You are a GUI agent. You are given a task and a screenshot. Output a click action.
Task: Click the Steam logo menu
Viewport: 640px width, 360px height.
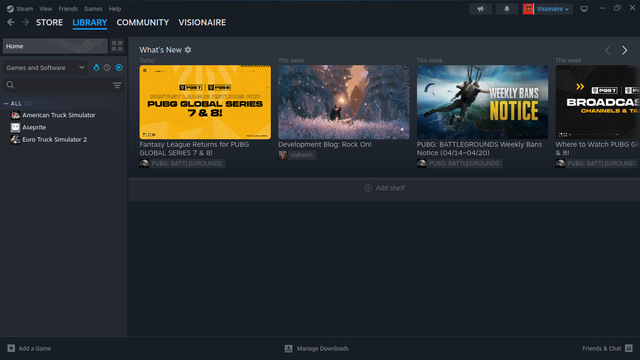[x=19, y=9]
